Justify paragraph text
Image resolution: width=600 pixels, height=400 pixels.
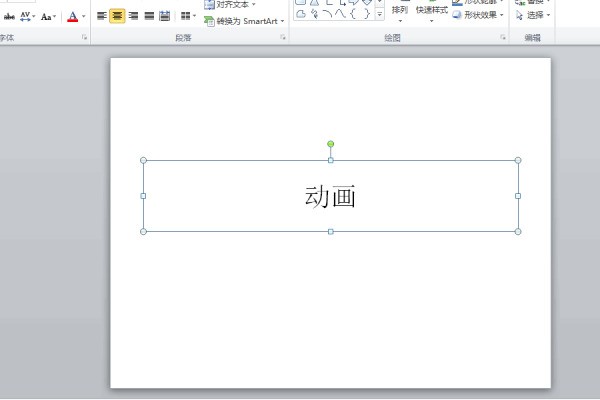point(149,16)
